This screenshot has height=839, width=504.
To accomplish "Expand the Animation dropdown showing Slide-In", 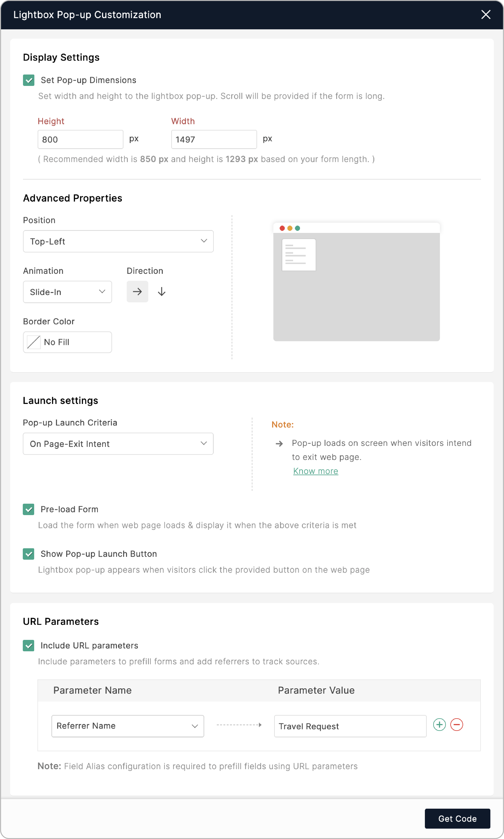I will (67, 292).
